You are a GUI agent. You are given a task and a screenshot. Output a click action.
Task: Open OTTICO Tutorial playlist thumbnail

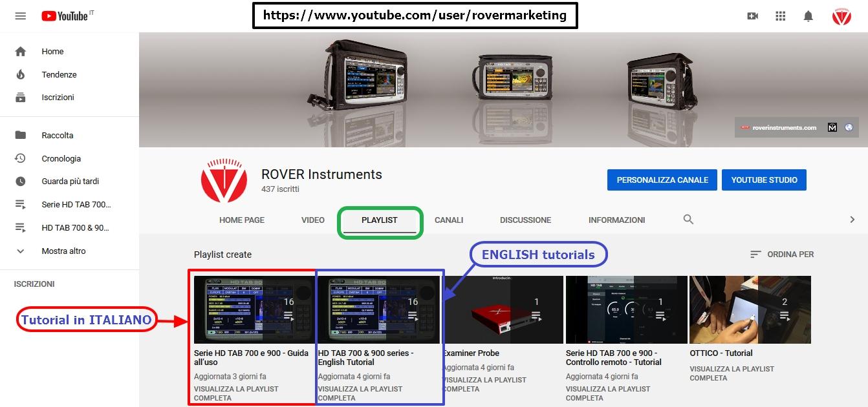tap(750, 309)
